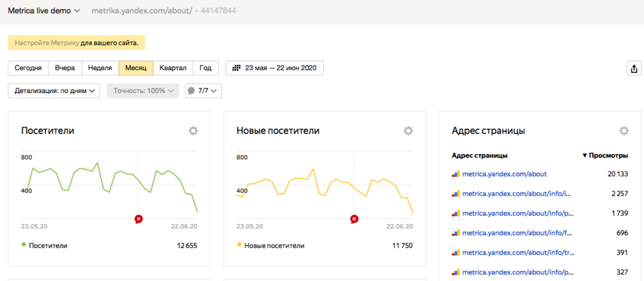644x281 pixels.
Task: Click chart icon beside the 1 739 views row
Action: [456, 213]
